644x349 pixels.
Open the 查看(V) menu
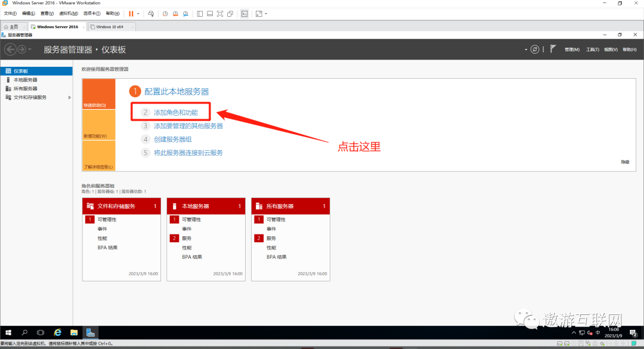tap(47, 14)
